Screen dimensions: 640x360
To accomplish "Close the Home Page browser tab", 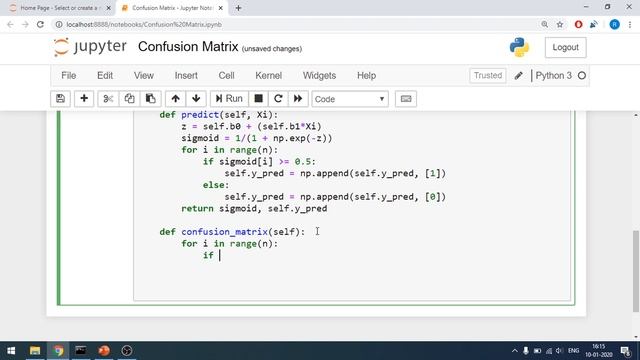I will point(108,8).
